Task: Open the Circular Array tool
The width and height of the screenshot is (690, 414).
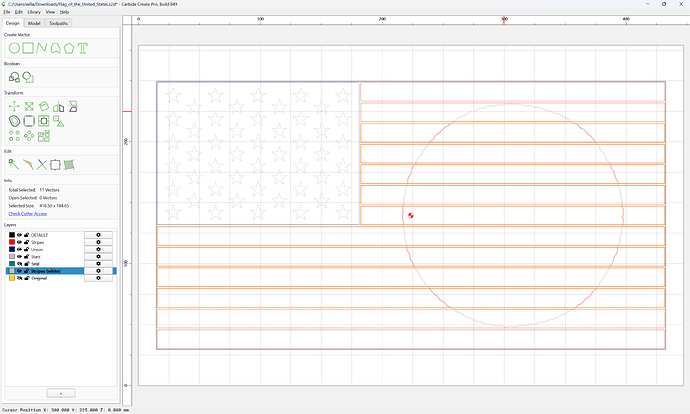Action: click(x=29, y=136)
